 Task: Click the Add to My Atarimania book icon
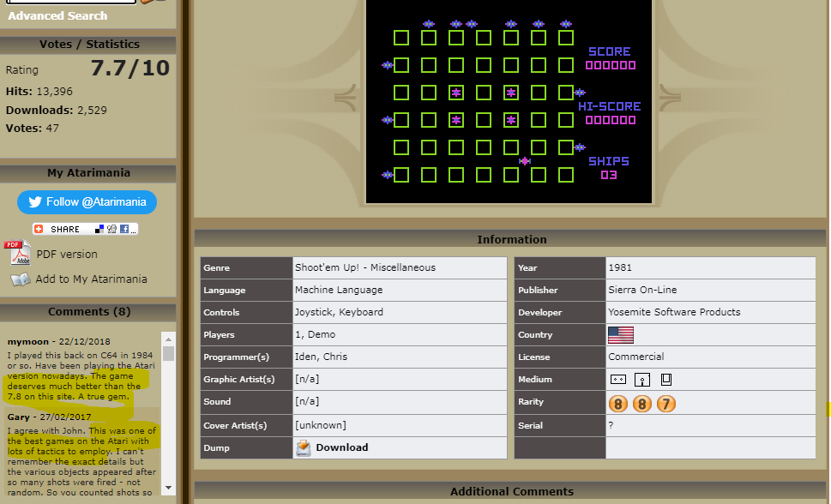(x=21, y=279)
